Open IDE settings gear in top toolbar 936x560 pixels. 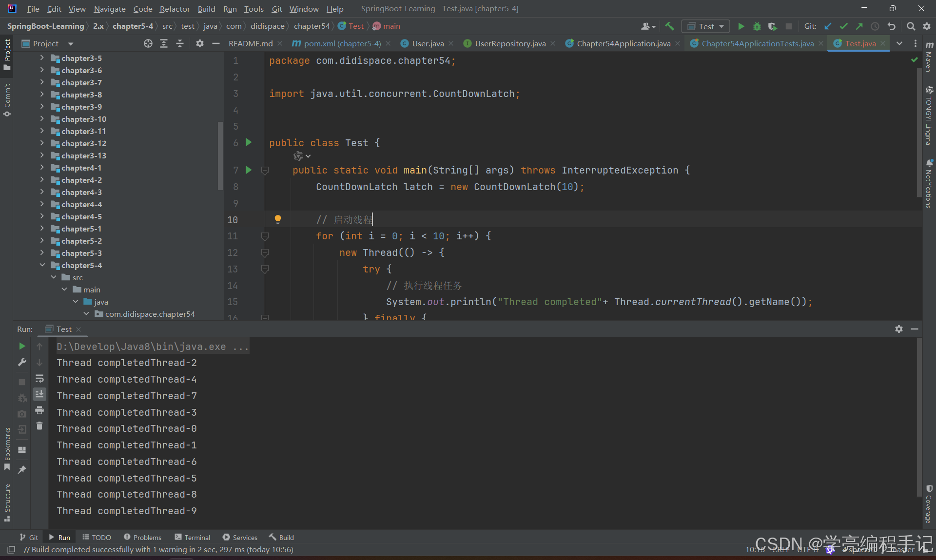point(927,26)
